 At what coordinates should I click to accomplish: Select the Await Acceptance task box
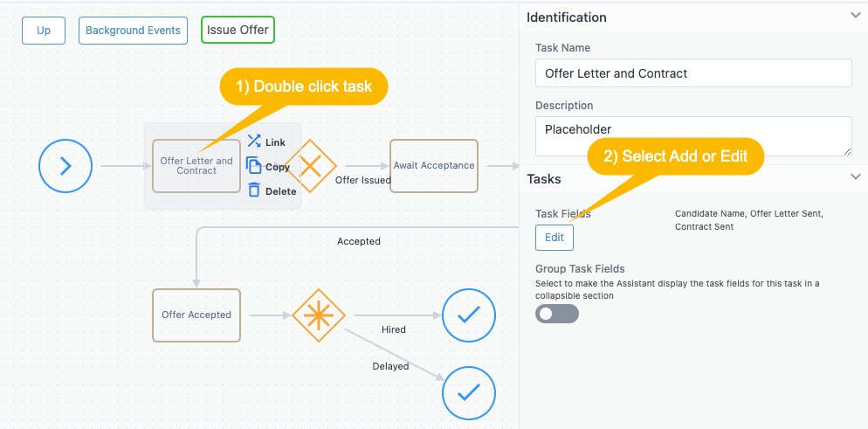point(434,166)
